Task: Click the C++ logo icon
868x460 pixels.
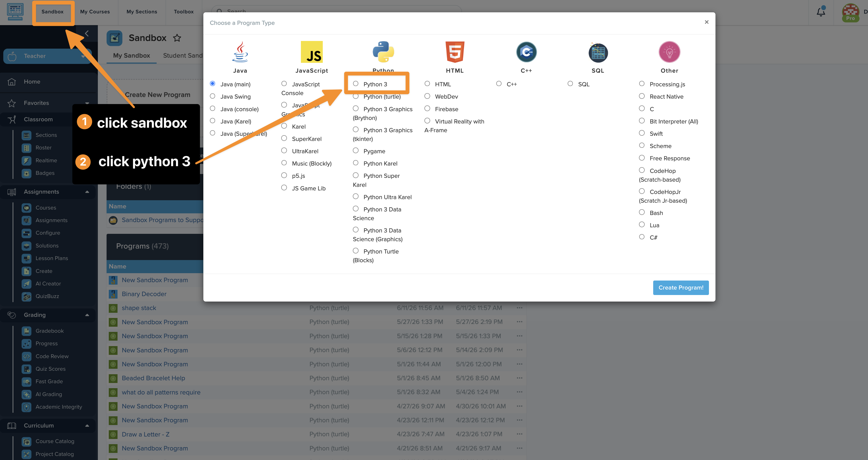Action: tap(526, 52)
